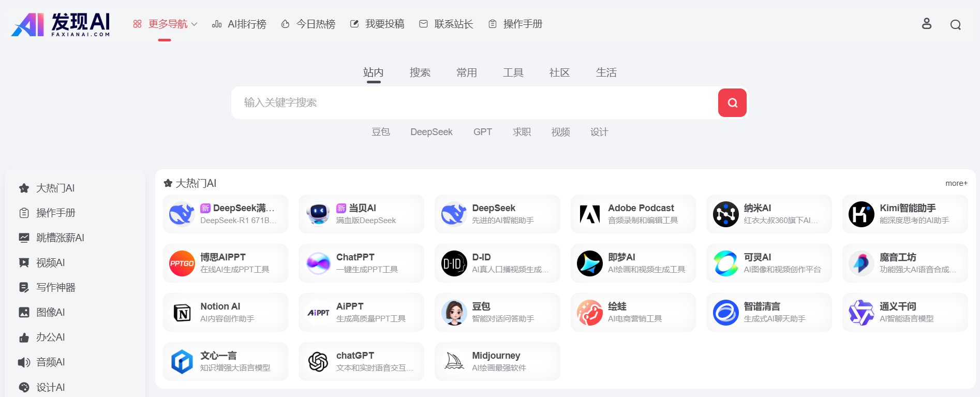Click the 即梦AI logo icon
Image resolution: width=980 pixels, height=397 pixels.
(x=589, y=263)
